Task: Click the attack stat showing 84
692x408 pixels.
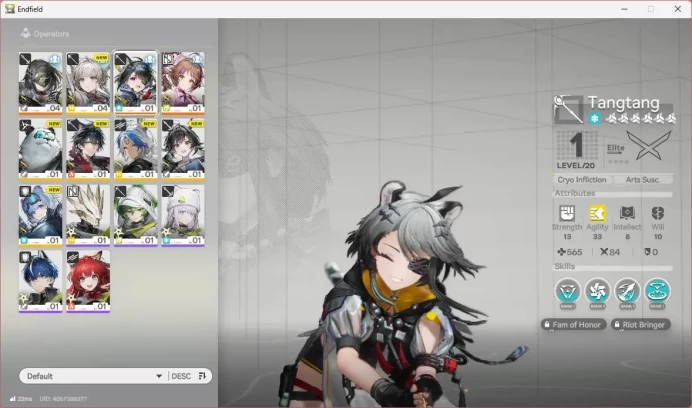Action: tap(610, 252)
